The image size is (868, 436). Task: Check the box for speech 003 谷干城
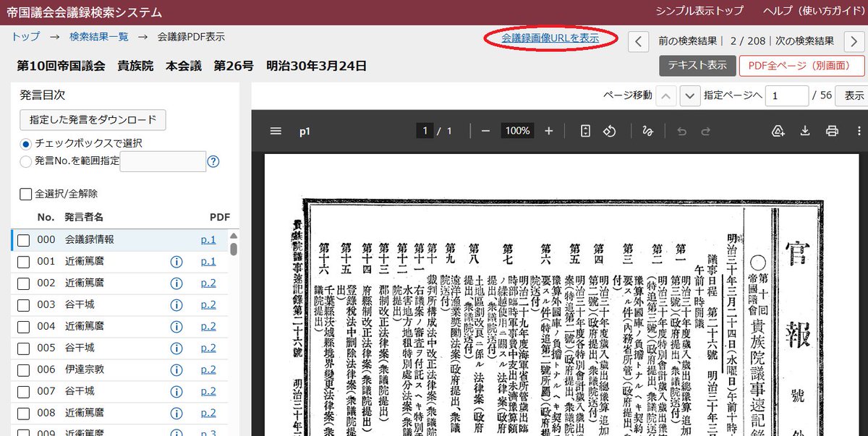click(x=24, y=305)
